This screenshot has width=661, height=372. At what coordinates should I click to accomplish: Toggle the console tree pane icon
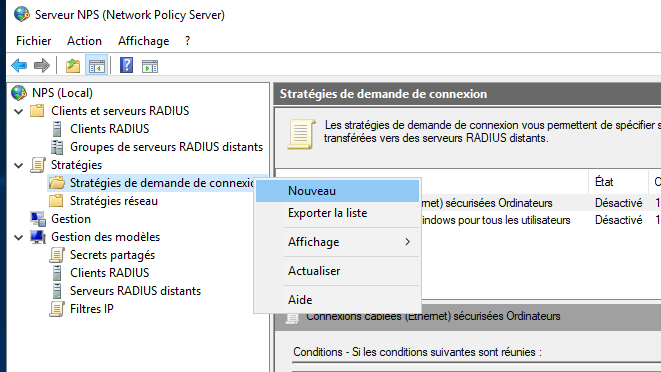[97, 66]
